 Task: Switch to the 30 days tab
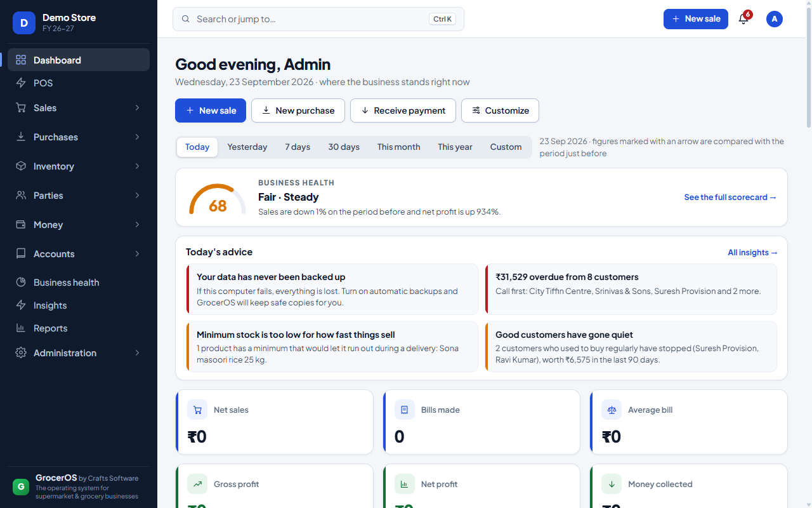coord(344,147)
